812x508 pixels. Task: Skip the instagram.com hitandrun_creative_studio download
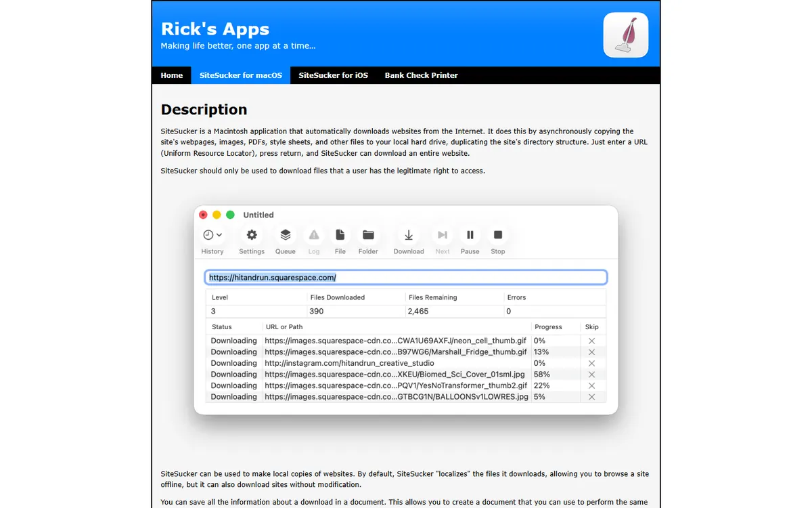coord(591,363)
